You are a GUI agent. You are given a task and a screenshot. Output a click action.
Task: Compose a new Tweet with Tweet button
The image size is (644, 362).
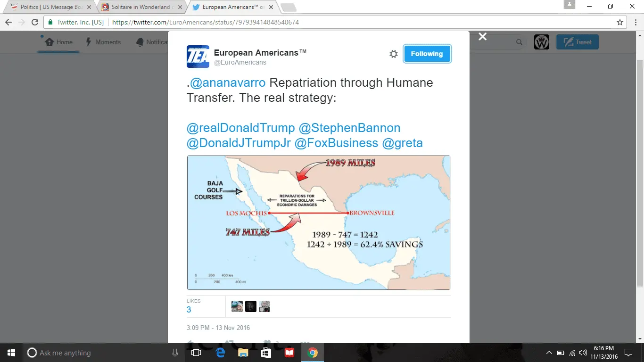pyautogui.click(x=578, y=42)
